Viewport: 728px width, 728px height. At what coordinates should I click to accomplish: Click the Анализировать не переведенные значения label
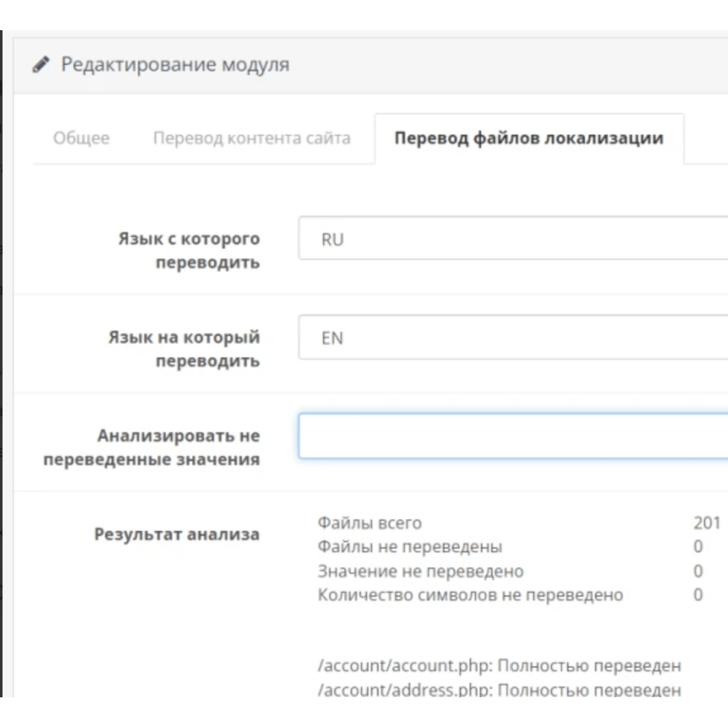(151, 447)
